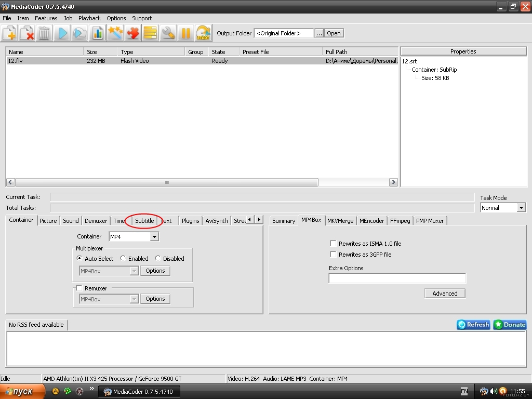Viewport: 532px width, 399px height.
Task: Click the bar chart statistics icon
Action: [x=98, y=33]
